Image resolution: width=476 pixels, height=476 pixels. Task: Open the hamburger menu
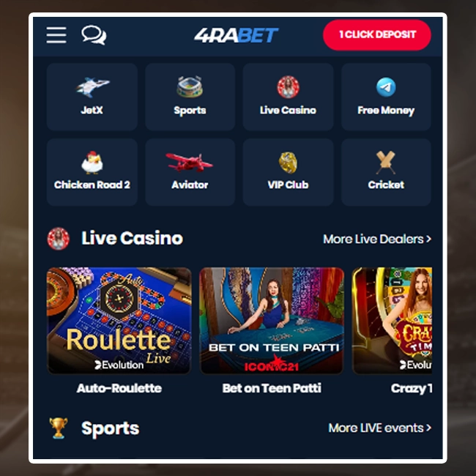tap(56, 35)
